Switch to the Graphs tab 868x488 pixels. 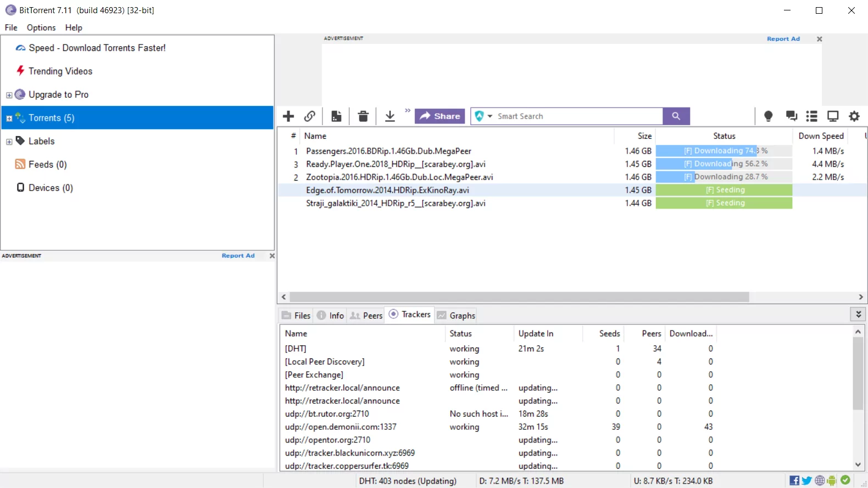pos(456,316)
